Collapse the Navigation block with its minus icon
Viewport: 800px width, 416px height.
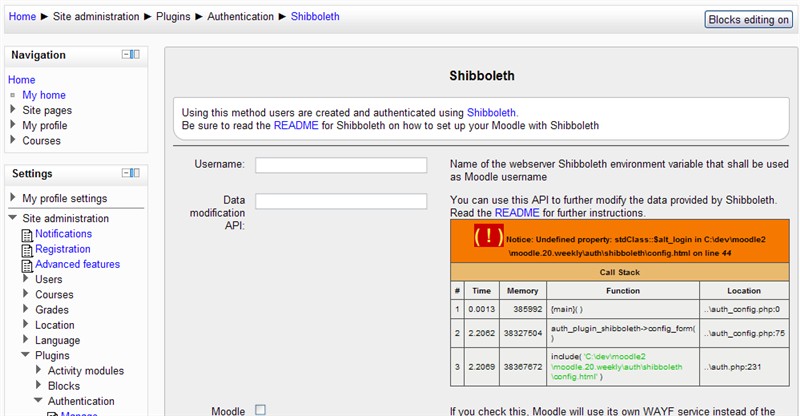point(126,54)
